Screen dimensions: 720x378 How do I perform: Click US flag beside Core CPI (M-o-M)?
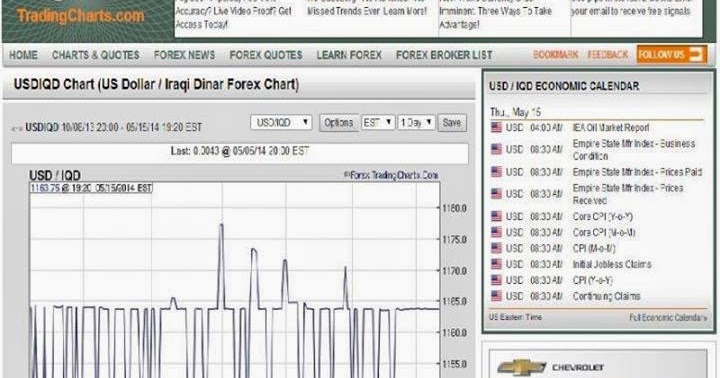496,232
